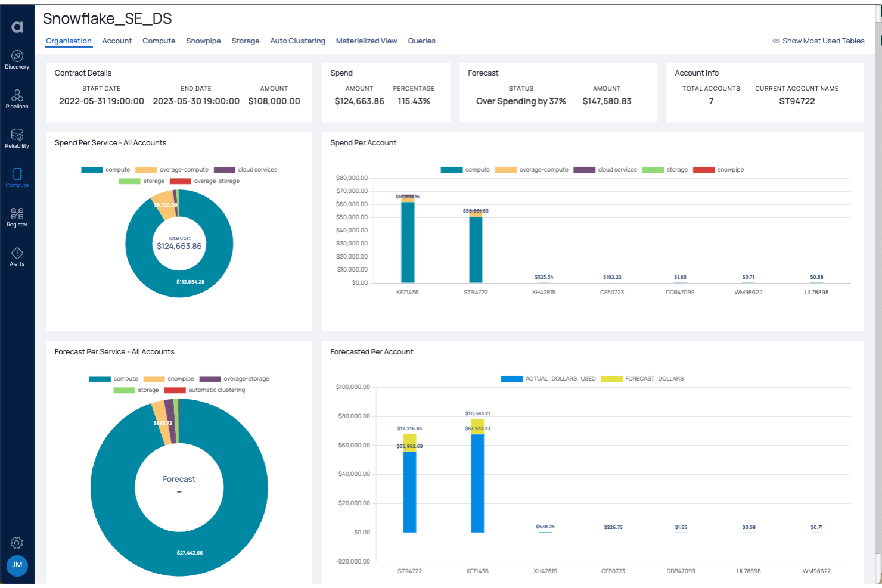This screenshot has width=882, height=588.
Task: Switch to the Materialized View tab
Action: (x=367, y=41)
